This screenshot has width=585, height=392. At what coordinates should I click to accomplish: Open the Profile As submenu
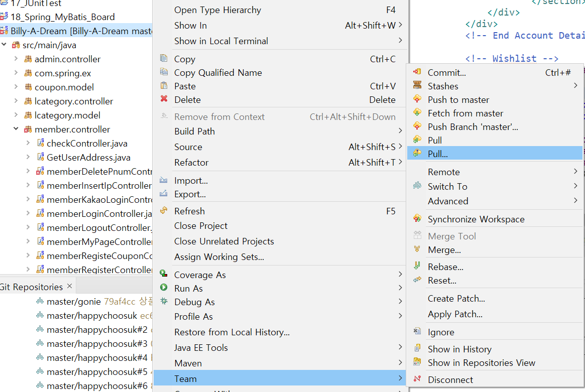point(279,316)
